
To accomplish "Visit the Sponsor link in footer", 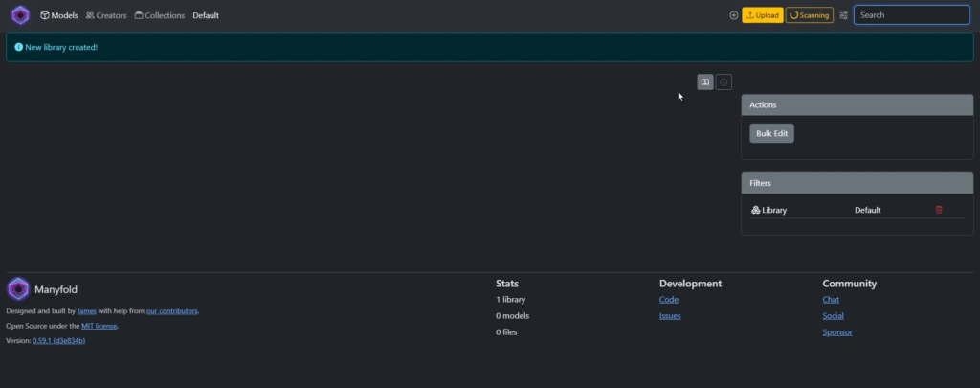I will (837, 332).
